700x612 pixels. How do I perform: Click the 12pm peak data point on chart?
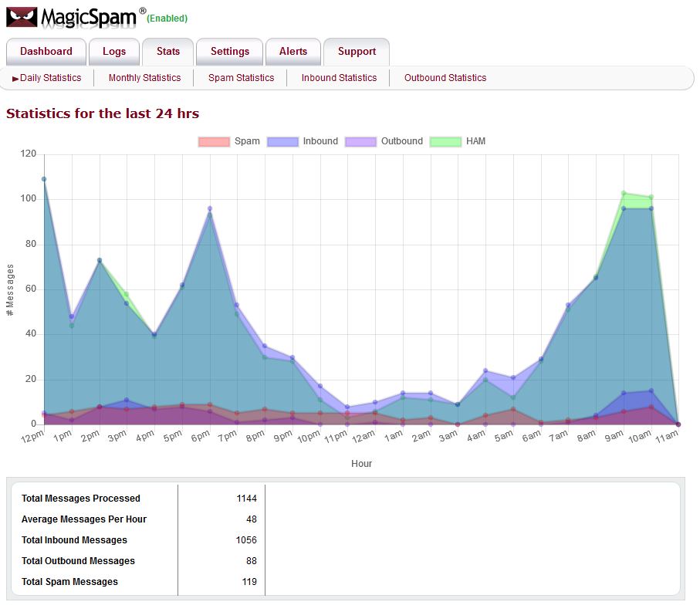44,179
